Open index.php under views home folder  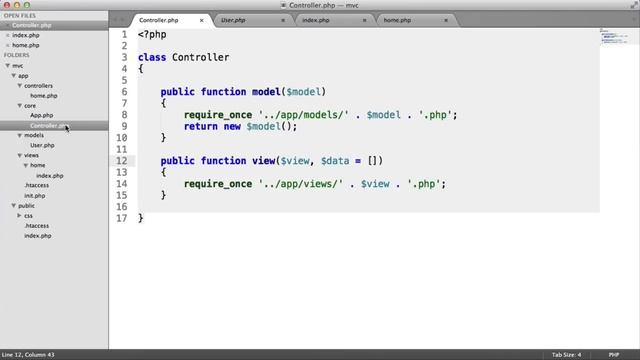coord(50,176)
